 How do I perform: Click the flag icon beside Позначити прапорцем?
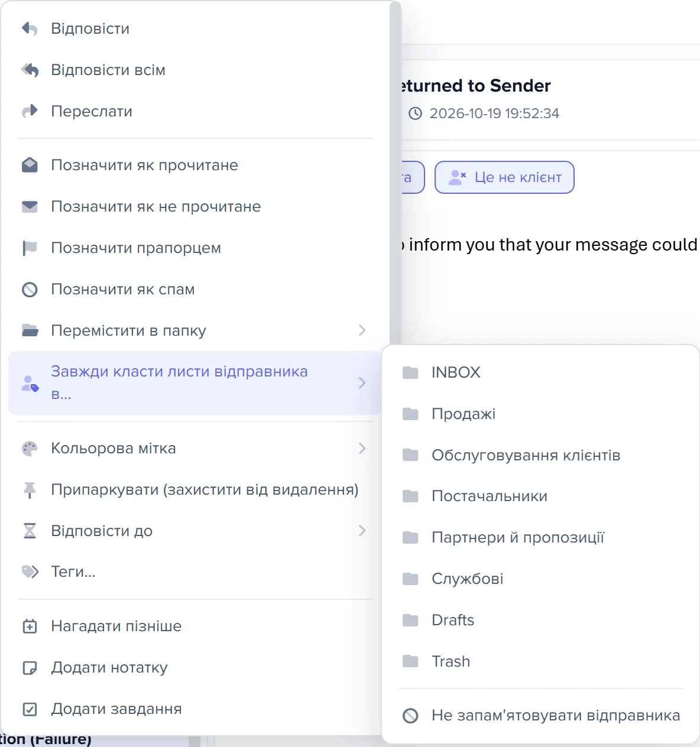tap(30, 248)
